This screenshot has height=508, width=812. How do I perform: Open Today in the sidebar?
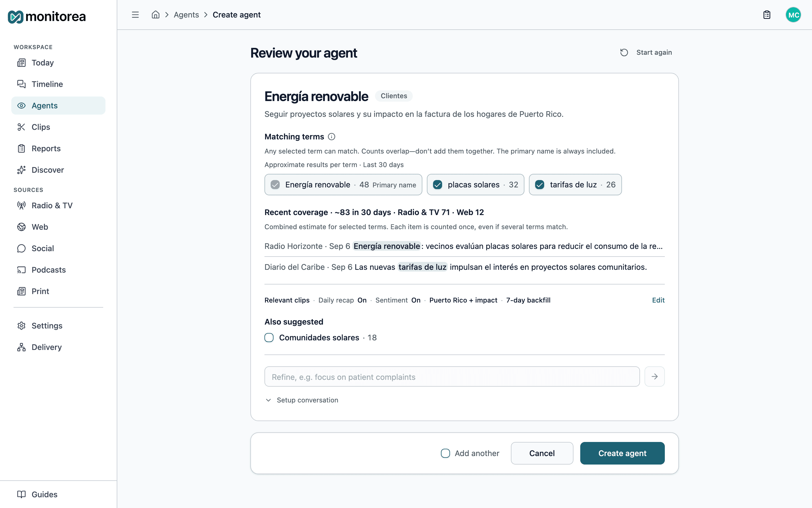click(x=58, y=62)
